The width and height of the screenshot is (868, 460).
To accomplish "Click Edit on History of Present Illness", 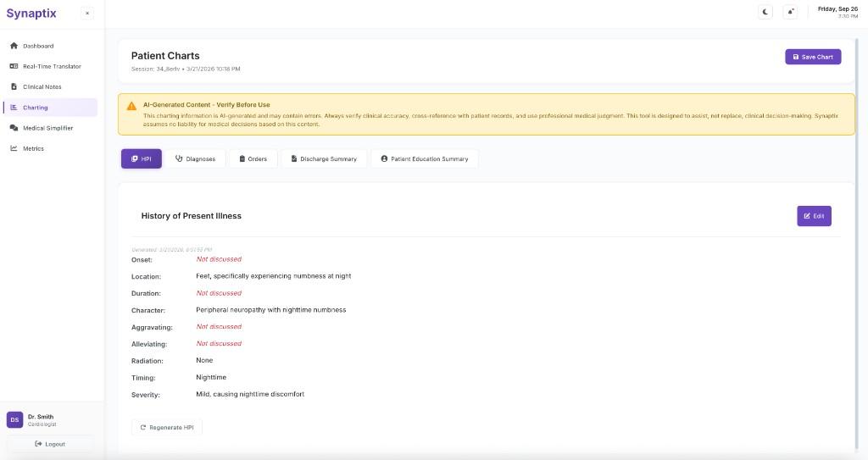I will 813,216.
